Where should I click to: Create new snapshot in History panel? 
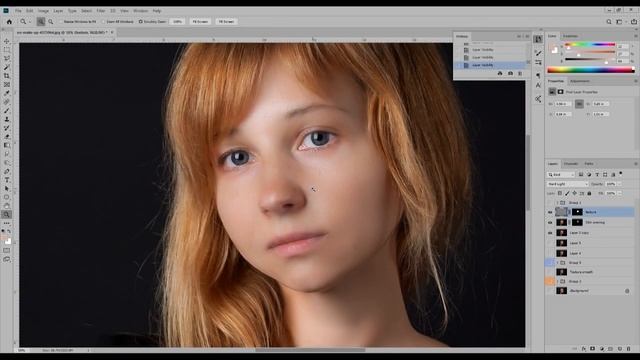tap(510, 73)
